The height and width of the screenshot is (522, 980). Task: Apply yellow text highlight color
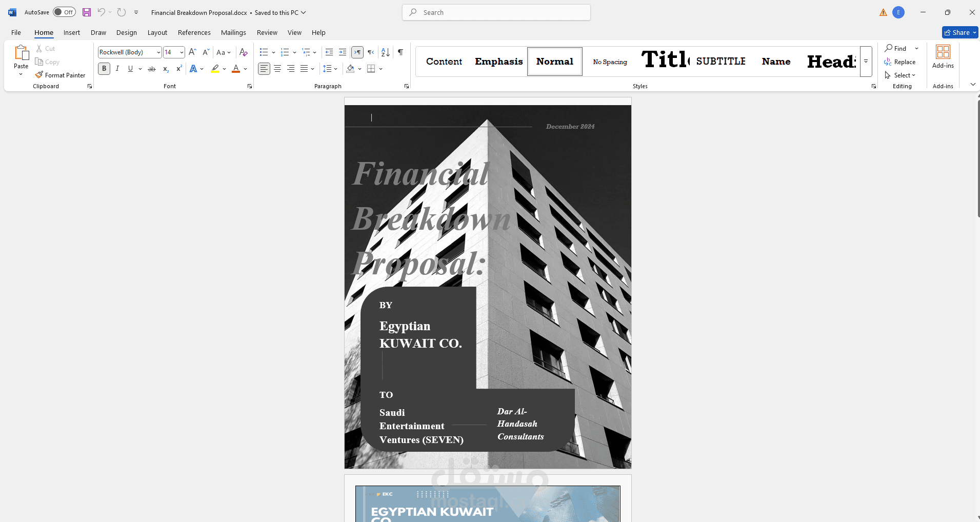click(x=215, y=69)
